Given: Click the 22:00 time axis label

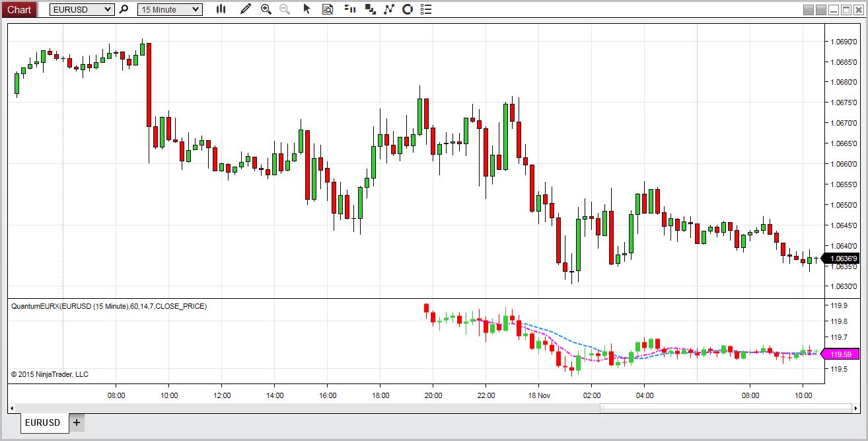Looking at the screenshot, I should pyautogui.click(x=486, y=395).
